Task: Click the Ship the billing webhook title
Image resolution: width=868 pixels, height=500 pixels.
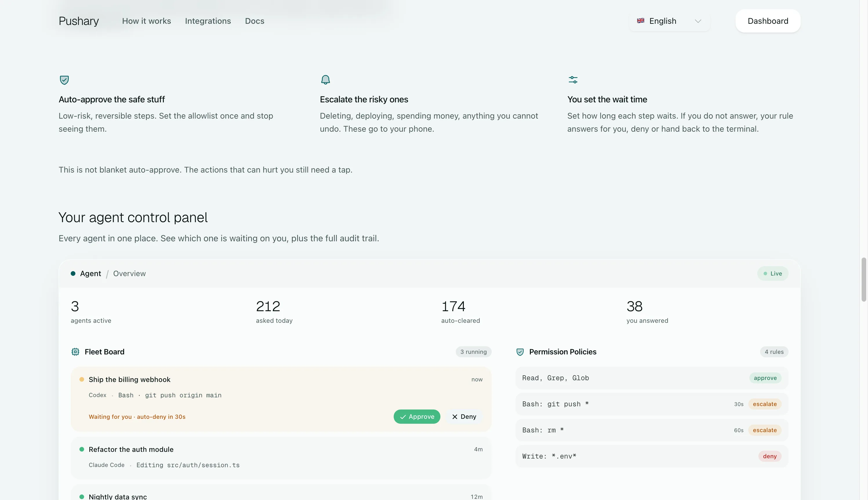Action: [129, 379]
